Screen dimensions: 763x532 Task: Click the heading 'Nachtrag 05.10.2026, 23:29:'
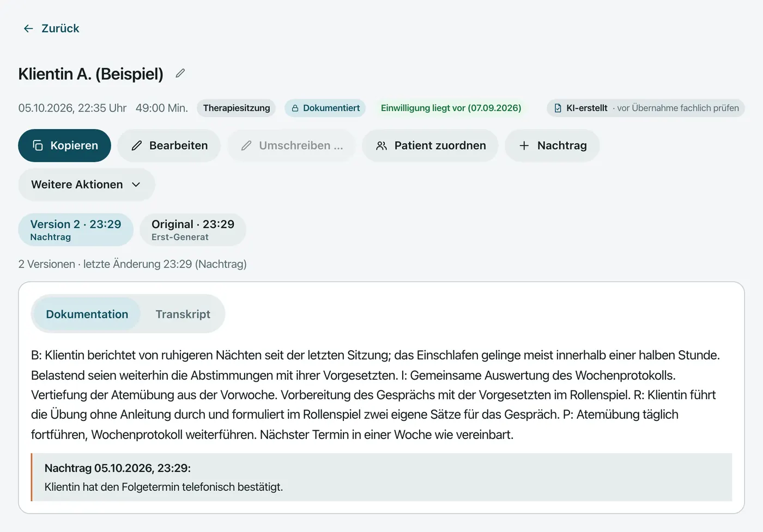point(118,468)
